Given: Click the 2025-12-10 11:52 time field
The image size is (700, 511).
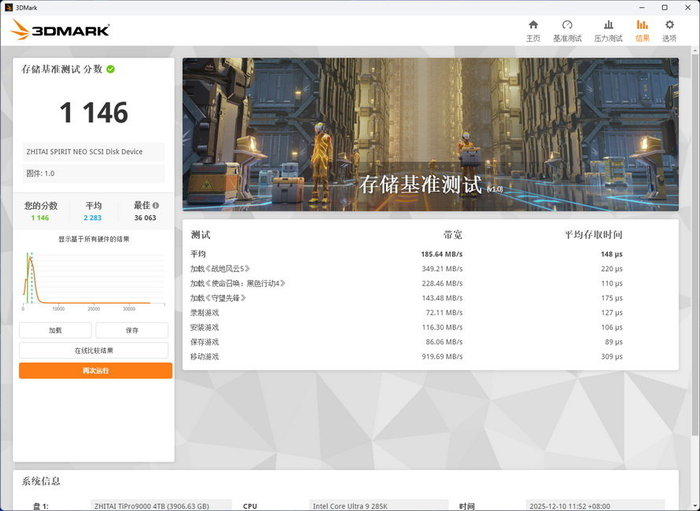Looking at the screenshot, I should pos(595,506).
